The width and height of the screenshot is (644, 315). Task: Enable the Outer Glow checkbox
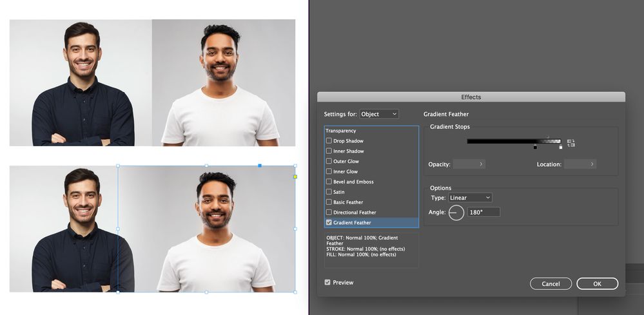pyautogui.click(x=329, y=161)
